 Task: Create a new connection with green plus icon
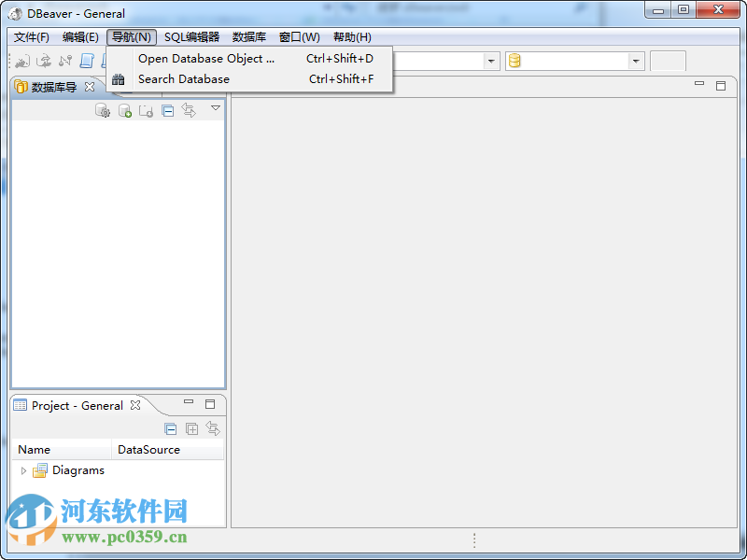pos(124,110)
